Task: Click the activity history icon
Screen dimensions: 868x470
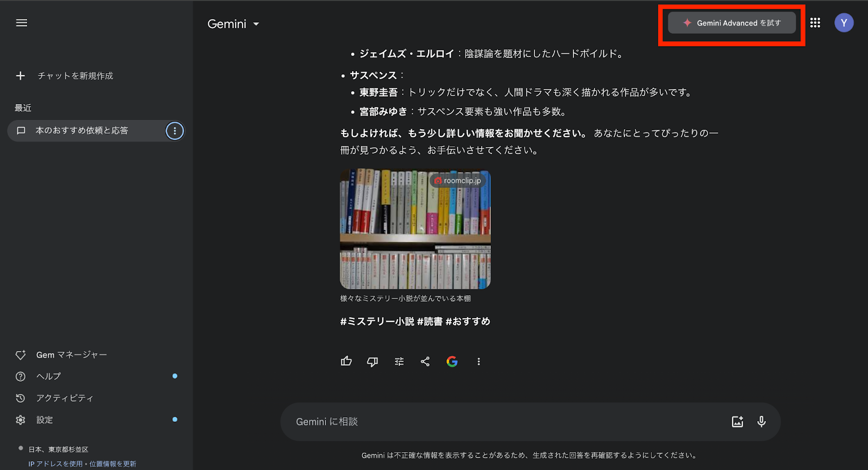Action: pos(21,398)
